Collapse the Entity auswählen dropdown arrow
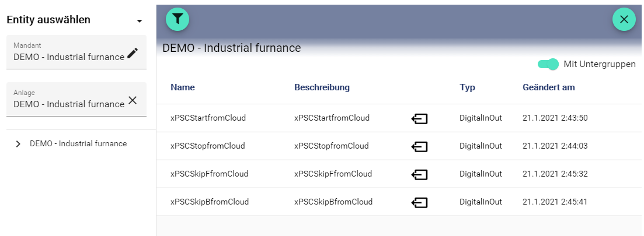 click(x=140, y=21)
